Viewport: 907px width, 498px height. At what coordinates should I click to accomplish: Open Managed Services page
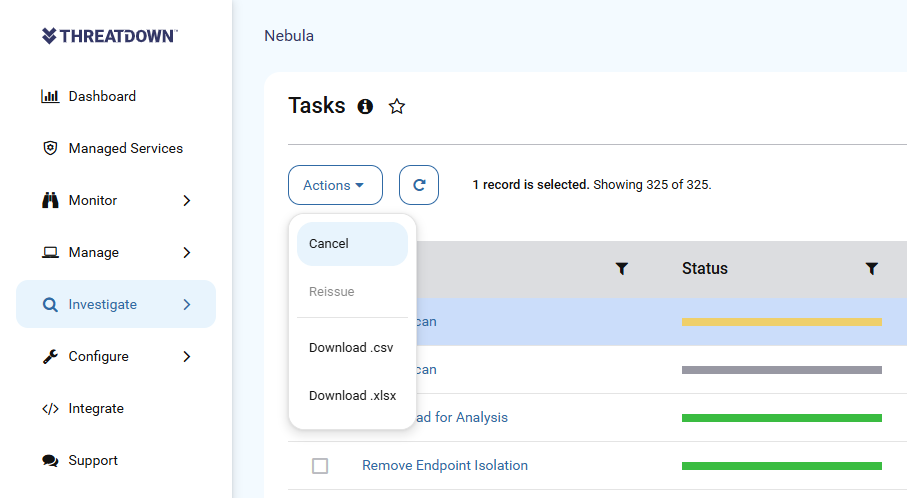(126, 148)
